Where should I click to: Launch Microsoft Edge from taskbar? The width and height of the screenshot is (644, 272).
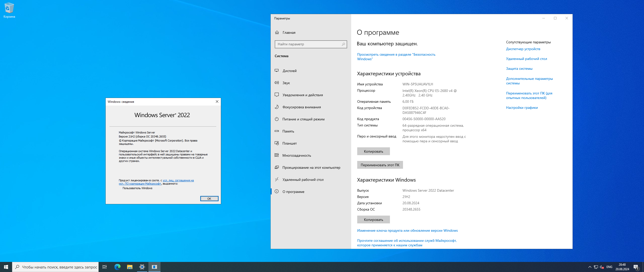pos(117,267)
